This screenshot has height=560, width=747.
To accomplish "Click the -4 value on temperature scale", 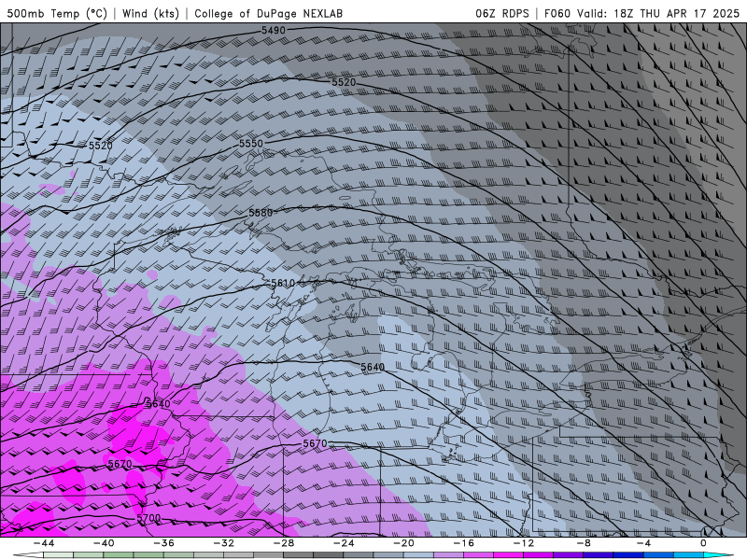I will [643, 543].
